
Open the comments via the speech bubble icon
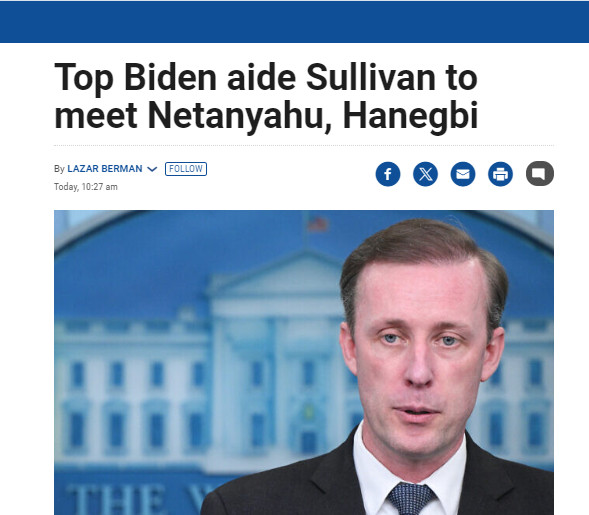[540, 174]
